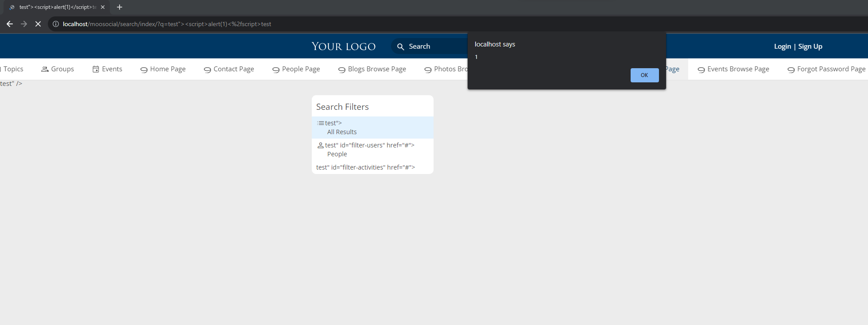Click the icon beside Events Browse Page
Screen dimensions: 868x325
(x=701, y=70)
